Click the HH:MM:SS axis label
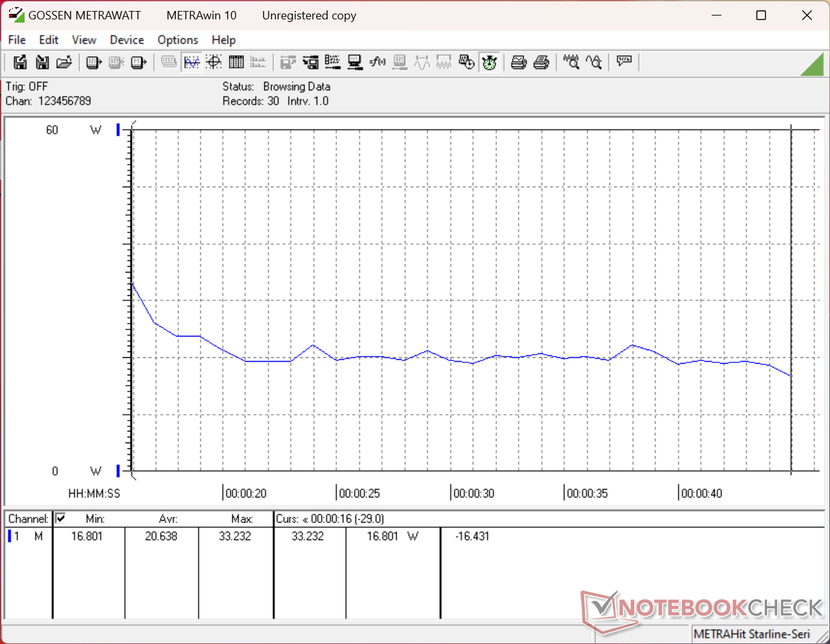This screenshot has width=830, height=644. click(x=94, y=493)
